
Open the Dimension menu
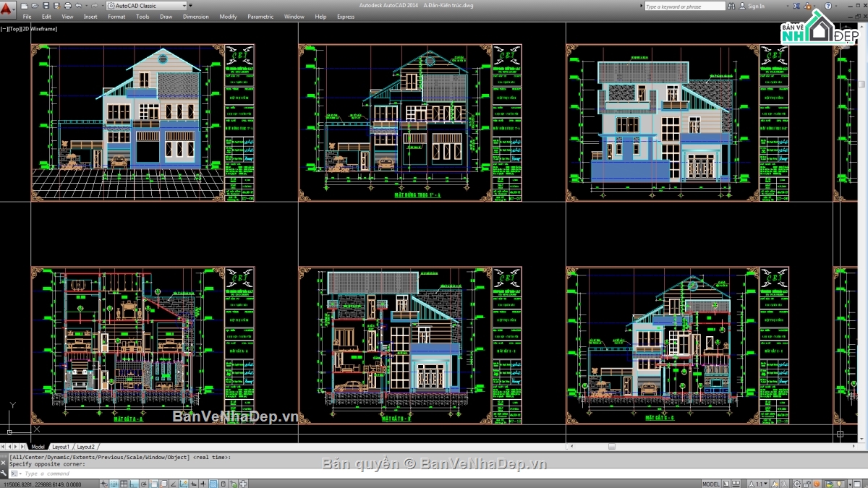(x=195, y=16)
